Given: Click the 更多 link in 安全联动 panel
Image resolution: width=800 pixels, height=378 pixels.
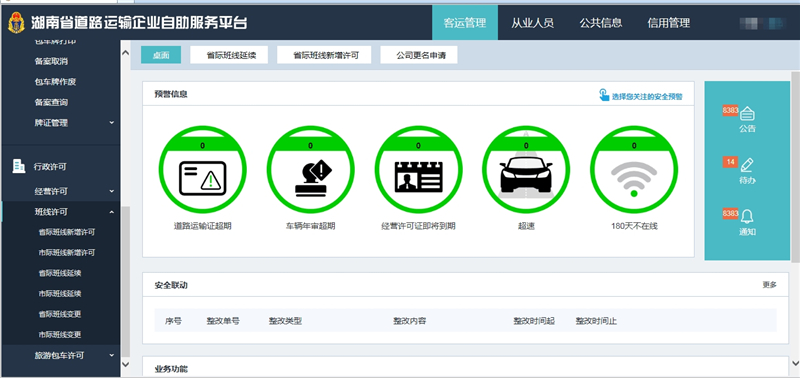Looking at the screenshot, I should (x=769, y=285).
